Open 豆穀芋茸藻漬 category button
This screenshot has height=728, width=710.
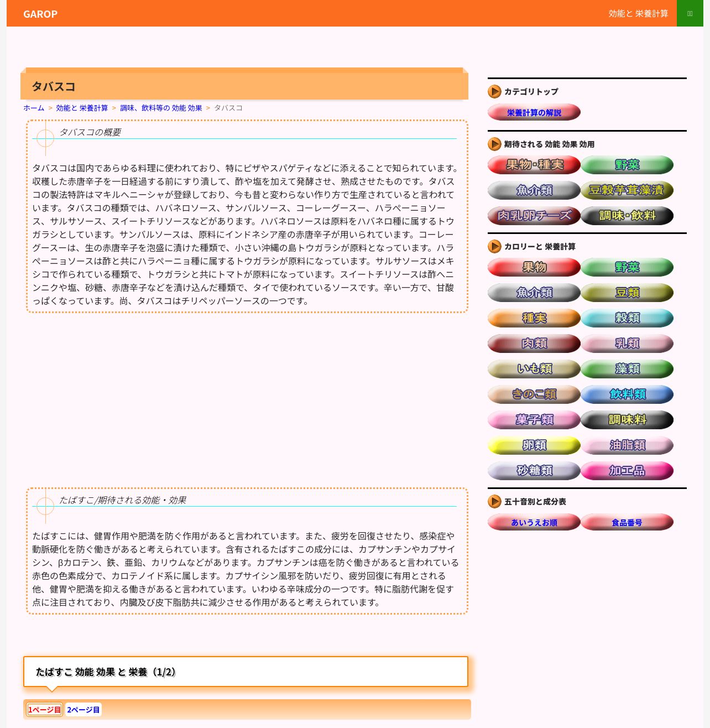(x=627, y=190)
